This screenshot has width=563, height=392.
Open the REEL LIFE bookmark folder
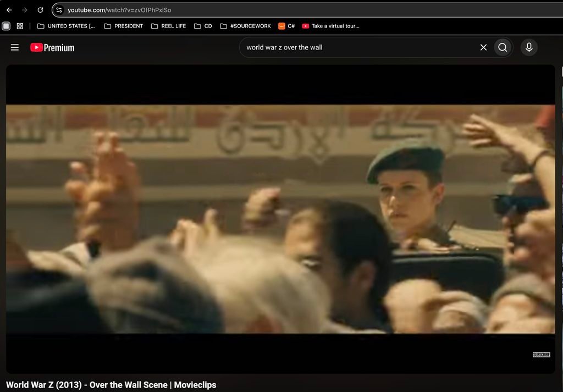[x=168, y=26]
